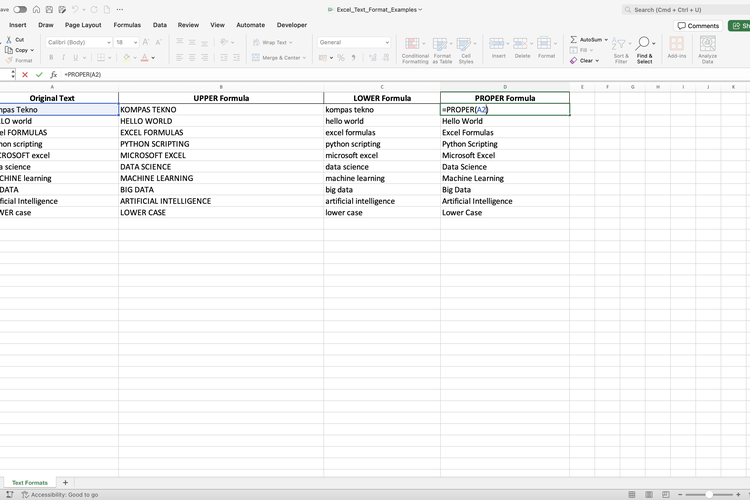Screen dimensions: 750x500
Task: Open Conditional Formatting in the ribbon
Action: 415,48
